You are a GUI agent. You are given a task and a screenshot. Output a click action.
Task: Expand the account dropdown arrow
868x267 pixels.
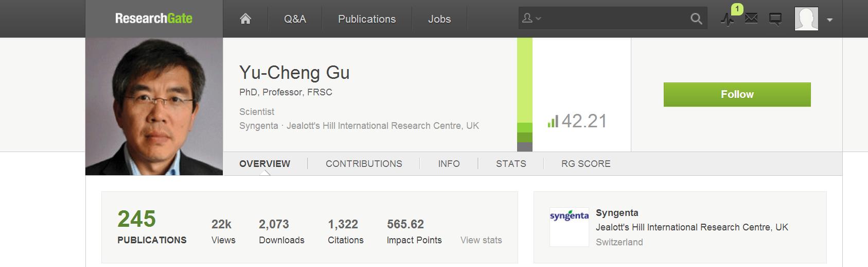(x=829, y=20)
